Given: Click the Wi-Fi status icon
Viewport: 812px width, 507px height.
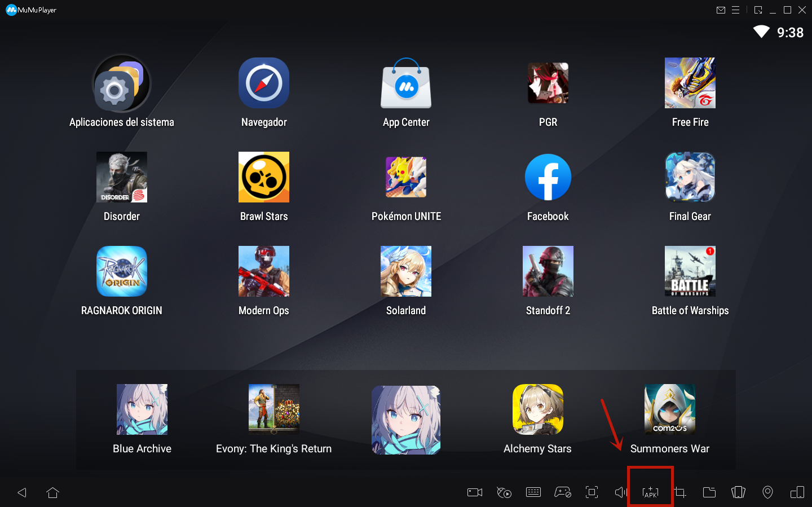Looking at the screenshot, I should click(762, 32).
